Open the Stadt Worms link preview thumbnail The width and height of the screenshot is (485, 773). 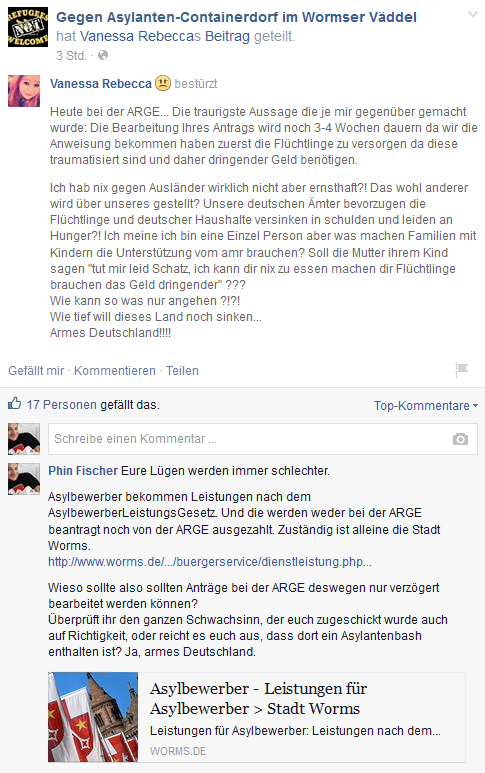93,717
